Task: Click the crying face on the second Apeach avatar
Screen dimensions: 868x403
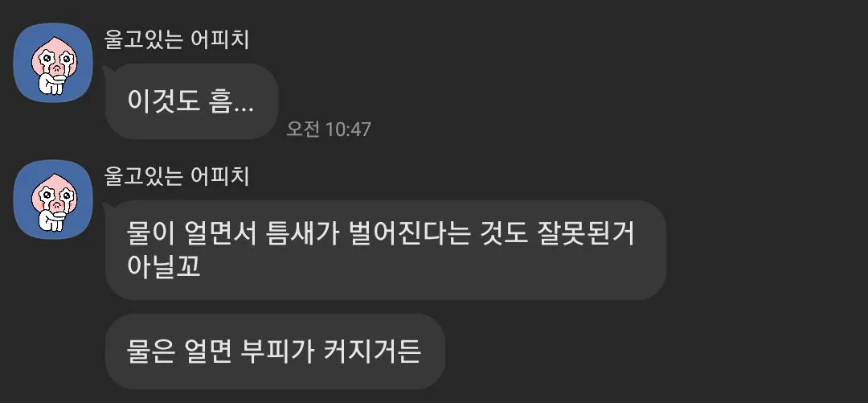Action: [54, 197]
